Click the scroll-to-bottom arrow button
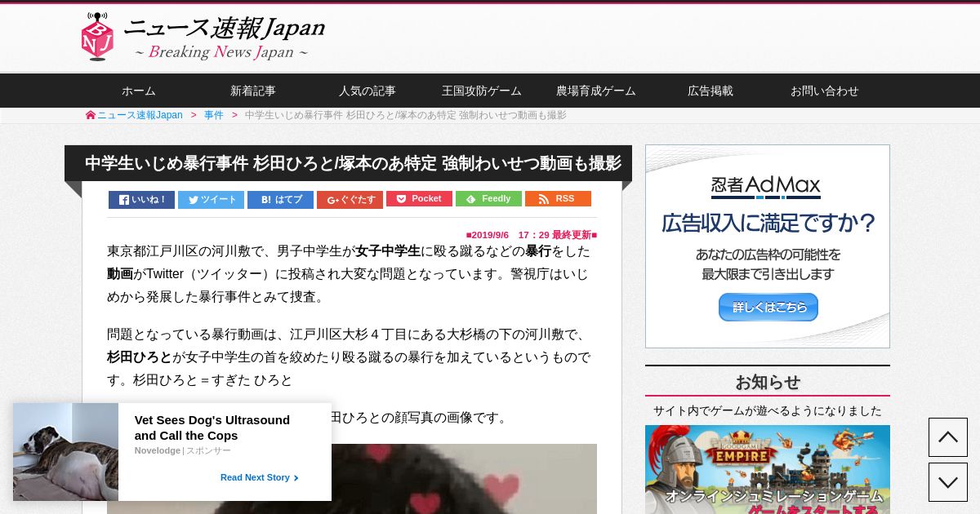This screenshot has height=514, width=980. [948, 482]
